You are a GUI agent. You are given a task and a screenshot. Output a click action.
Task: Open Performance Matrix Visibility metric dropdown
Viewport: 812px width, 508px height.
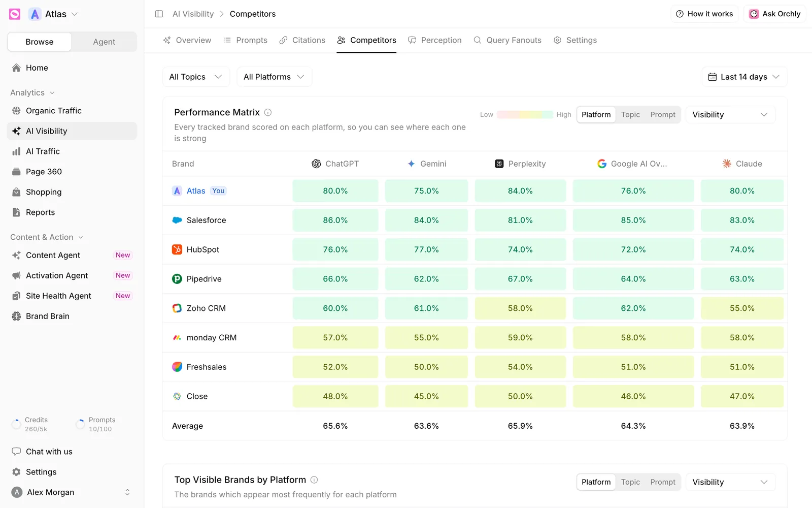coord(730,115)
